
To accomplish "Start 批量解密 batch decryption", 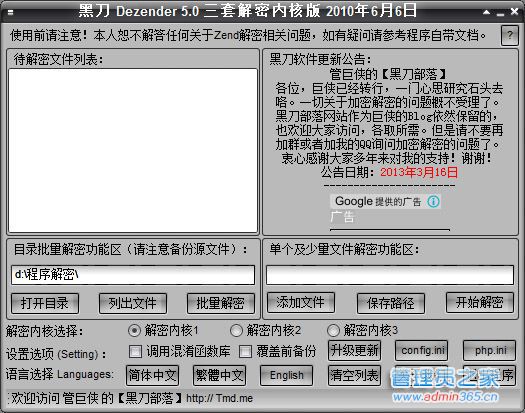I will pos(221,303).
